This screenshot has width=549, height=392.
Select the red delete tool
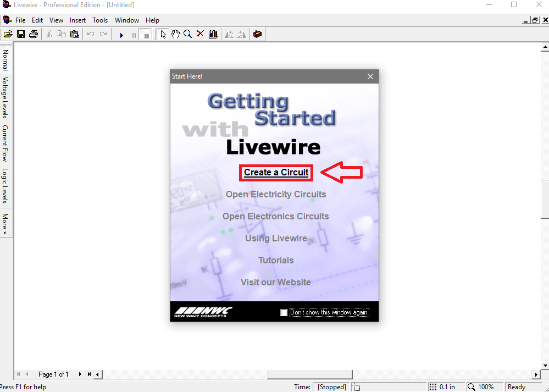tap(200, 34)
